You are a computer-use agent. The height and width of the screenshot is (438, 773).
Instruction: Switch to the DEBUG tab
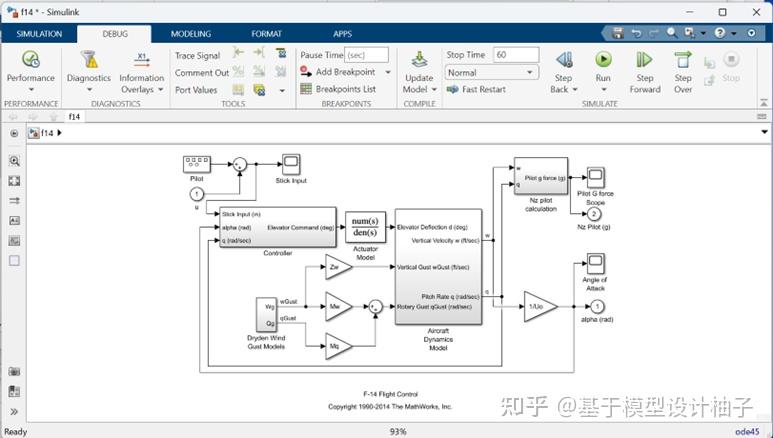[115, 34]
